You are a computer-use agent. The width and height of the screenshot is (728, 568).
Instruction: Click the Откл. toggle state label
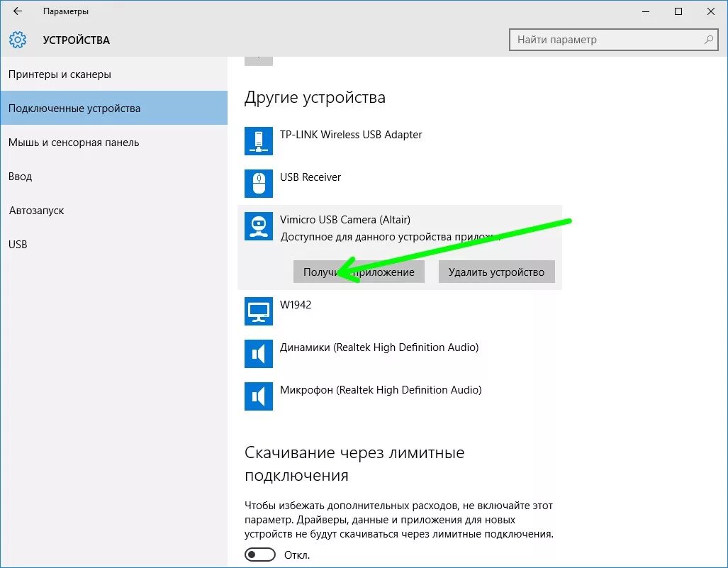click(x=297, y=555)
